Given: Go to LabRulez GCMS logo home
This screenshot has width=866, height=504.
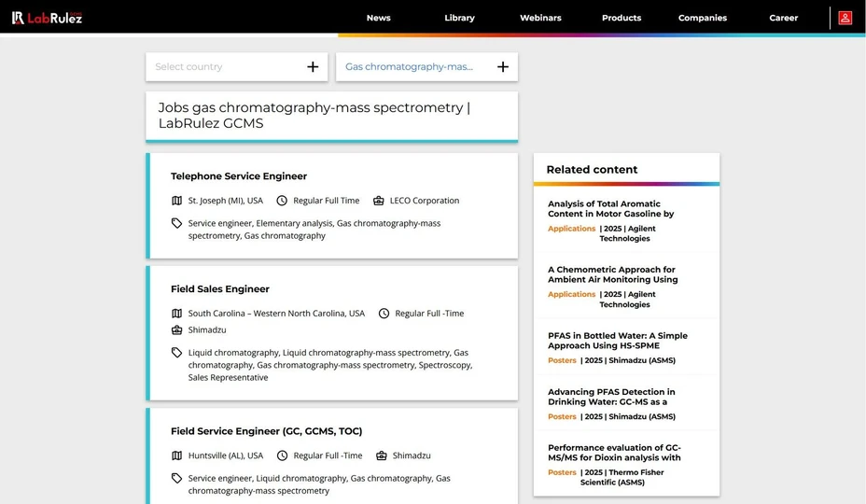Looking at the screenshot, I should pyautogui.click(x=47, y=18).
